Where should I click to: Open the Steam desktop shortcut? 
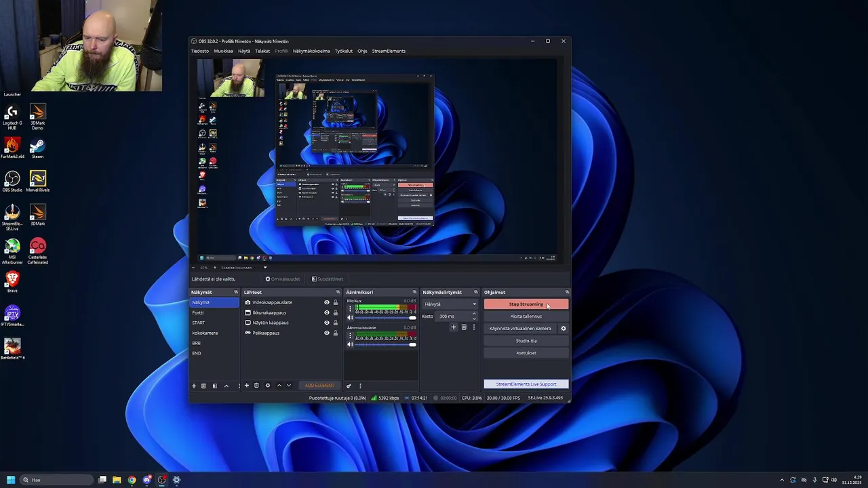click(37, 148)
